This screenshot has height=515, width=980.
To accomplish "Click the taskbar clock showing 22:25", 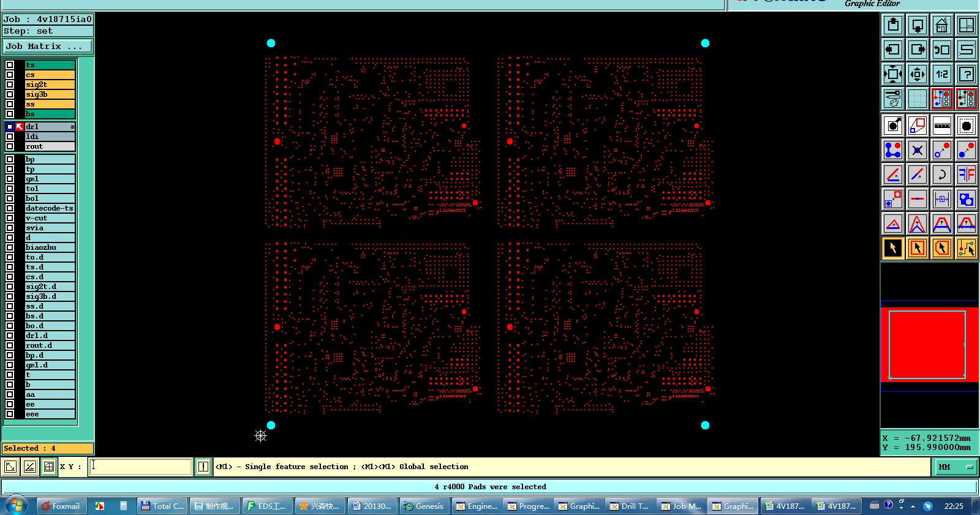I will point(954,506).
